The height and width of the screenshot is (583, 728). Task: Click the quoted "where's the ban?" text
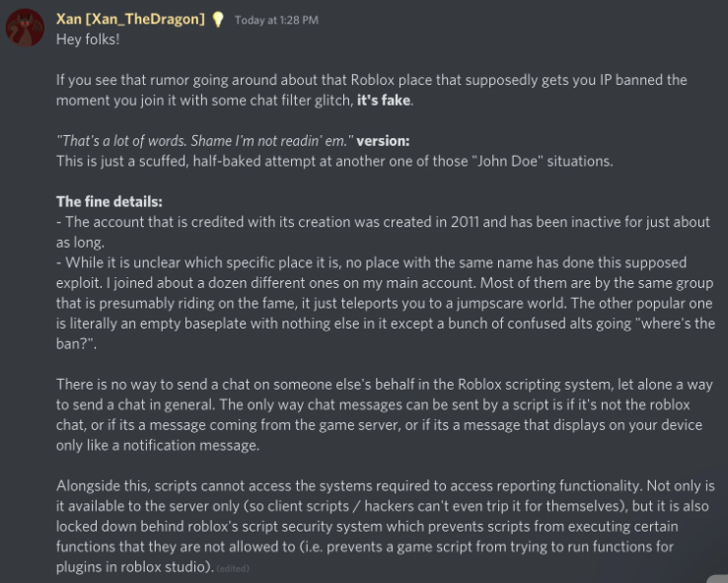(678, 324)
